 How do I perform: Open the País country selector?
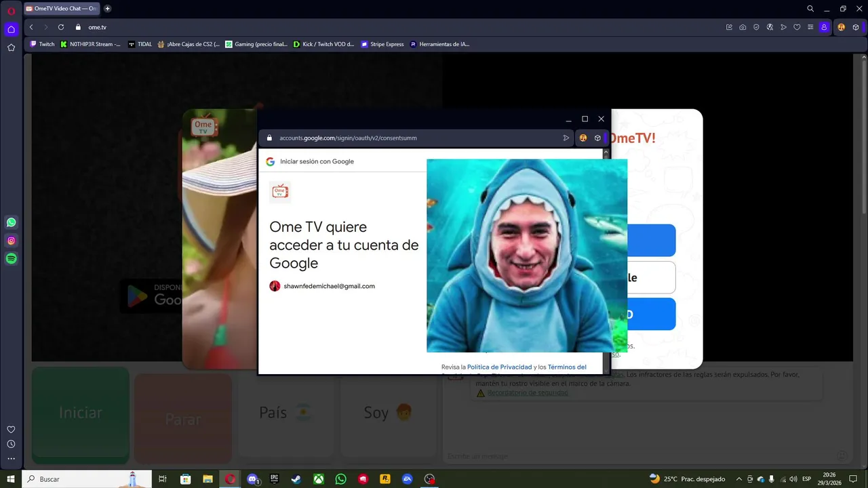285,412
